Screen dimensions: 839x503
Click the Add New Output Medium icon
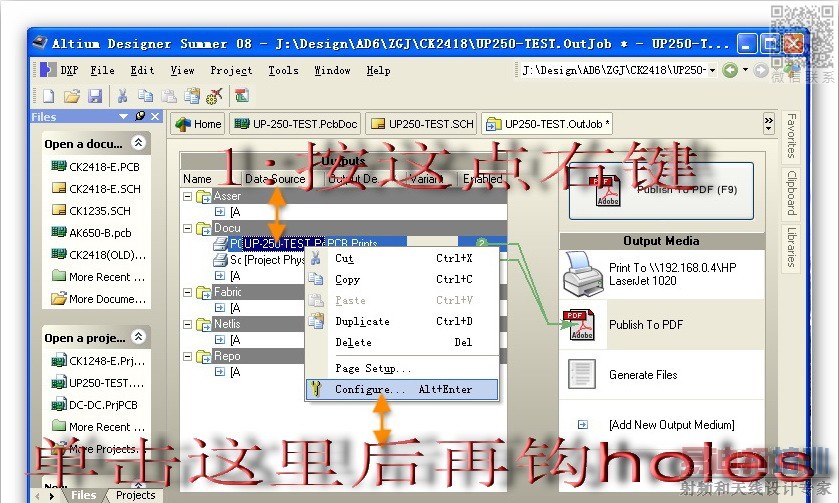coord(583,425)
